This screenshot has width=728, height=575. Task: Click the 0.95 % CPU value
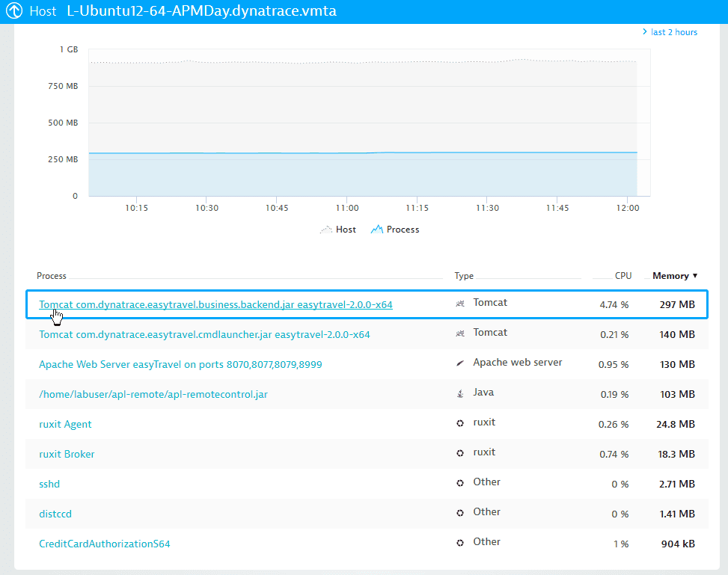614,364
